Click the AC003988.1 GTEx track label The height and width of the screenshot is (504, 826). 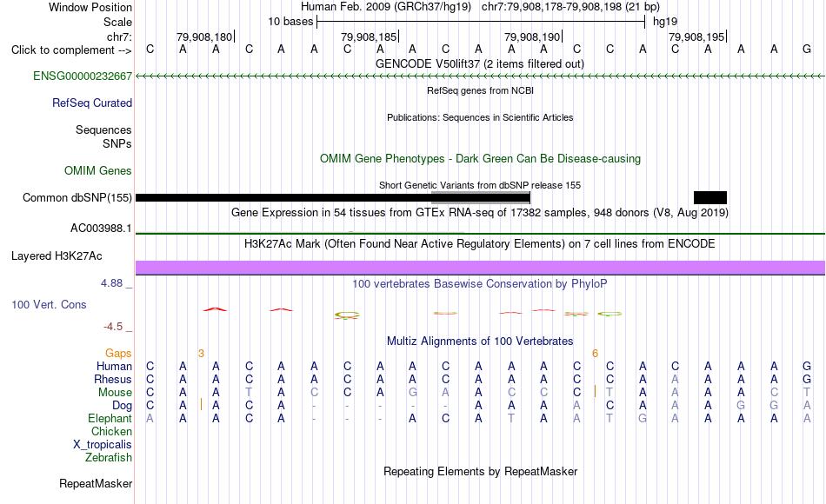101,228
